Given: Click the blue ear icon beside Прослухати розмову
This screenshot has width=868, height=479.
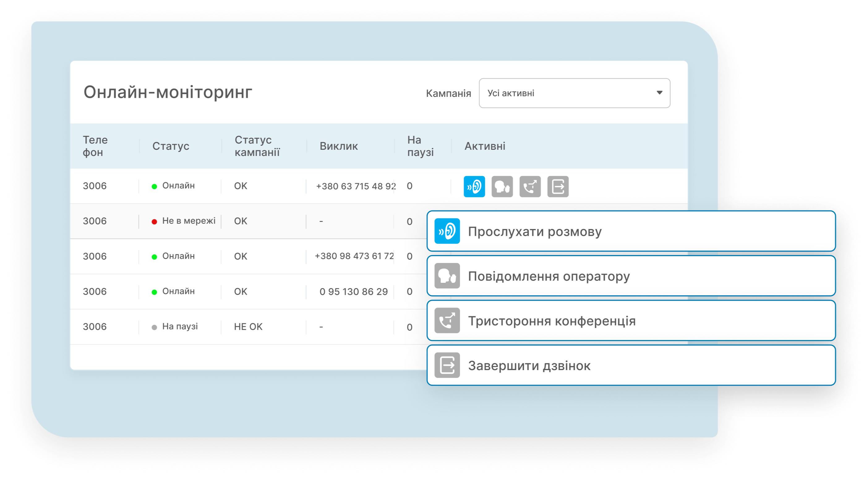Looking at the screenshot, I should 447,231.
